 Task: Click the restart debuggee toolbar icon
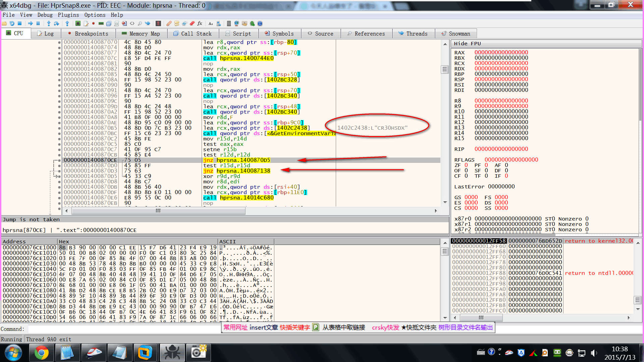pos(12,23)
